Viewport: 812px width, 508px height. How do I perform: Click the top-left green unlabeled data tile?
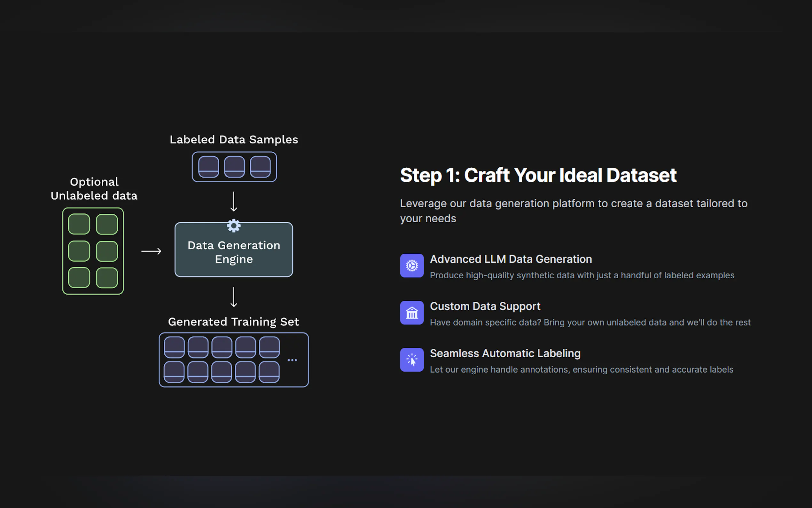coord(79,224)
